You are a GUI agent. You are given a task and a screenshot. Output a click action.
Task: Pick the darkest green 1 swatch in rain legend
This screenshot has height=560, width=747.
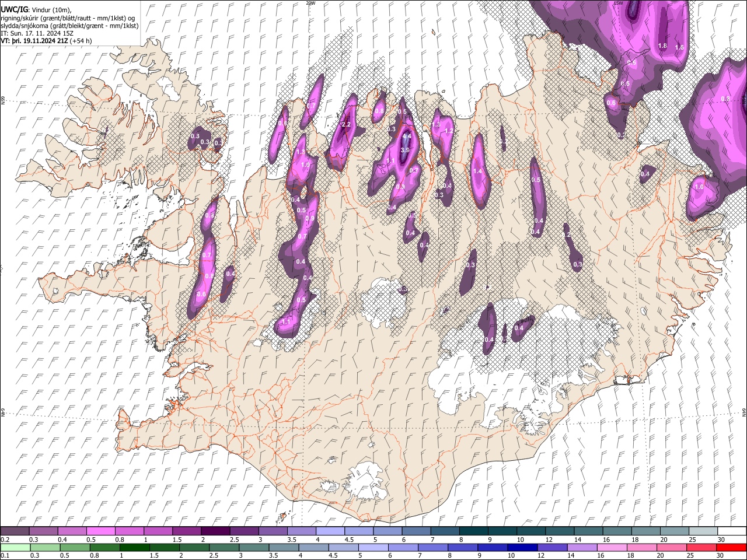[134, 547]
